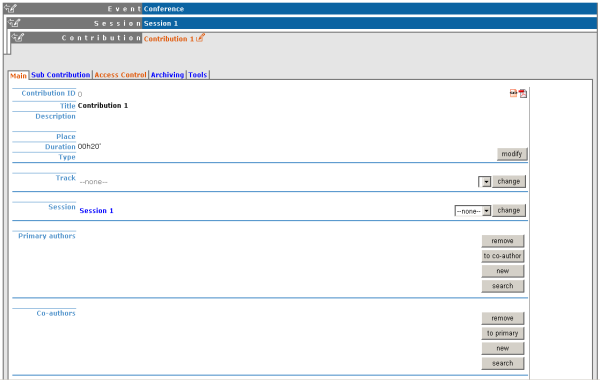Click the Contribution ID label
600x380 pixels.
click(48, 93)
